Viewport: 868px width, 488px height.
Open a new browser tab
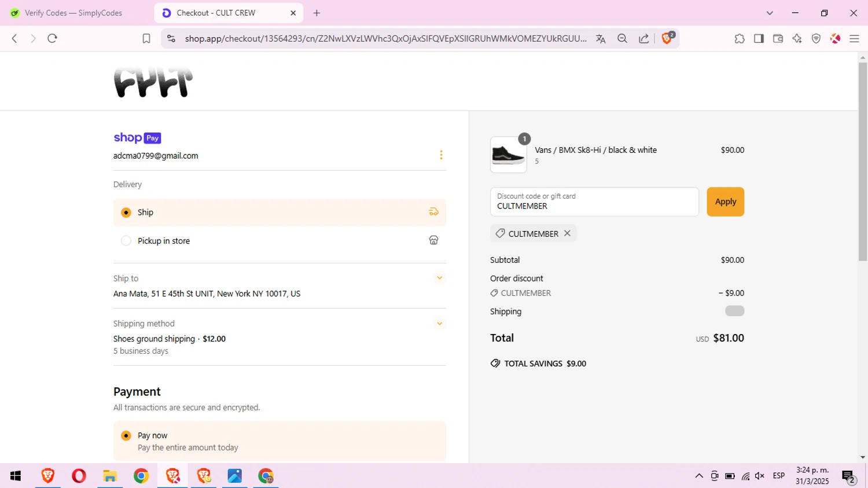pos(317,13)
